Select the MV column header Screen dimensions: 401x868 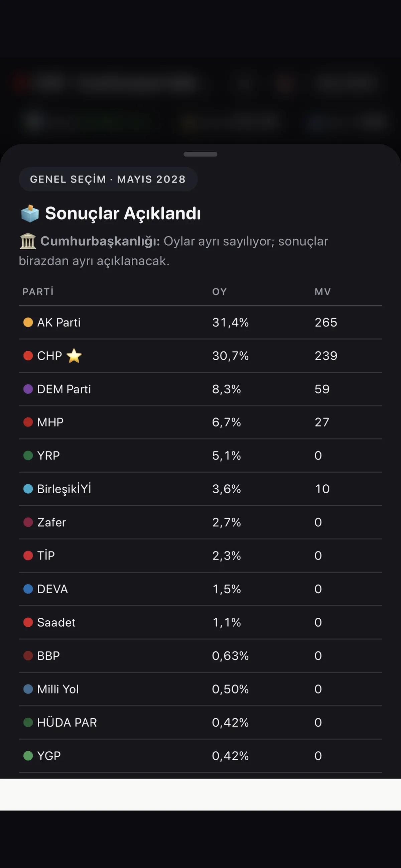[x=322, y=292]
